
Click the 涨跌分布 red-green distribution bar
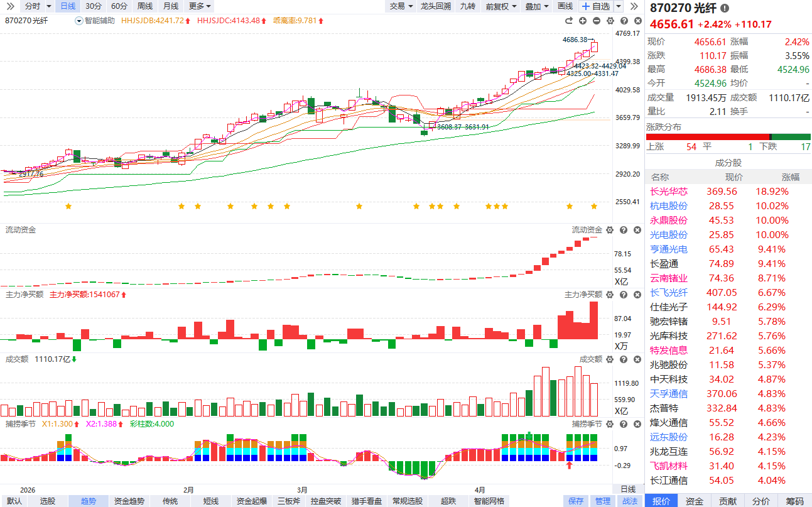click(x=728, y=137)
